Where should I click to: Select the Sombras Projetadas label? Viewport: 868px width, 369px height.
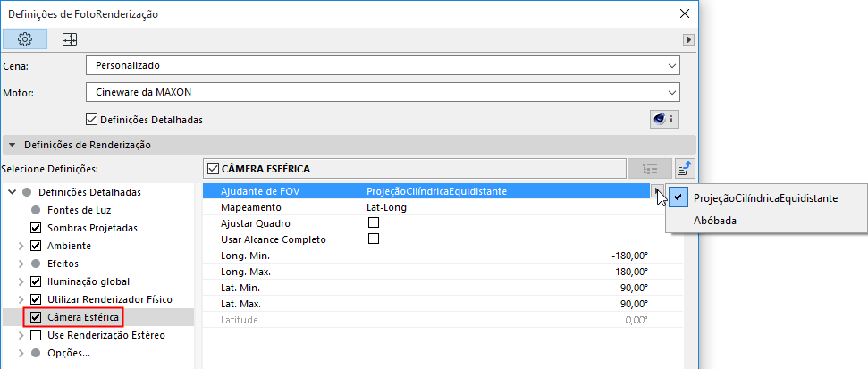point(92,228)
